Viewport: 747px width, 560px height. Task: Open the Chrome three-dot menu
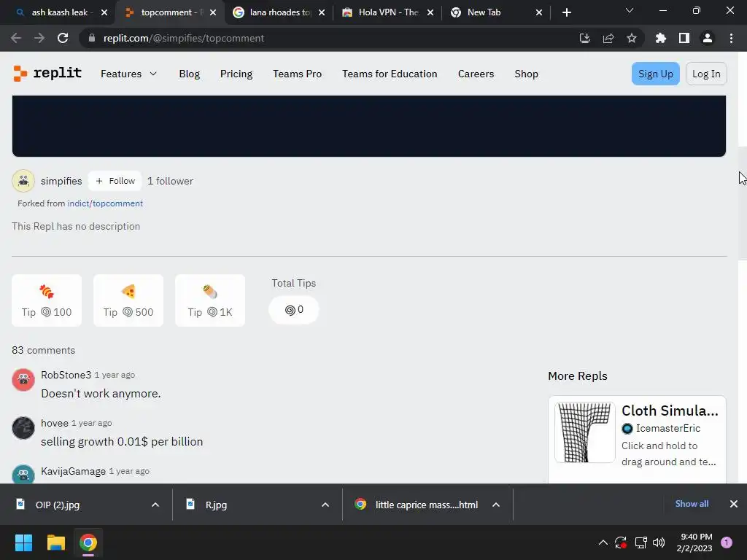coord(731,38)
